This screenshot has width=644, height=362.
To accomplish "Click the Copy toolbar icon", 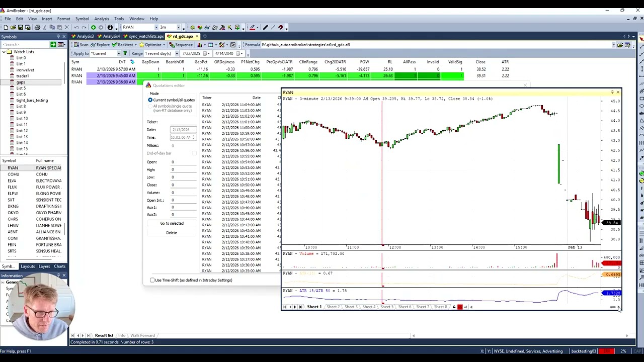I will tap(52, 27).
